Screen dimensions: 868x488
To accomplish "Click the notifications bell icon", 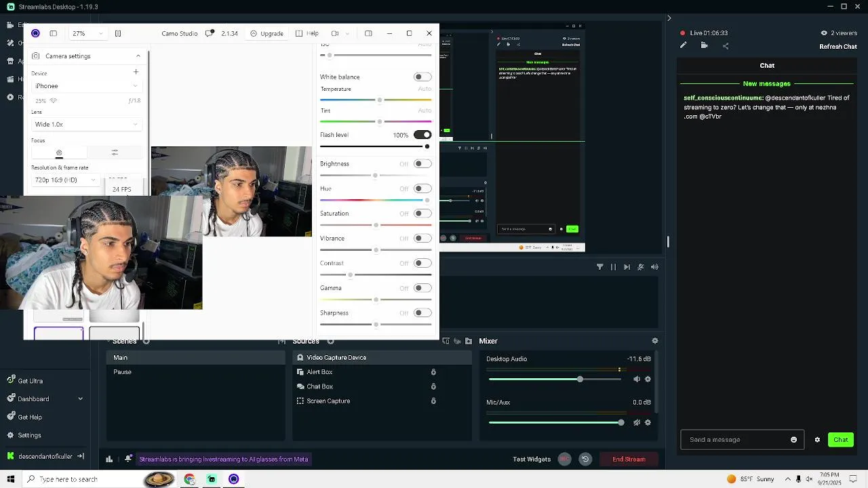I will click(x=128, y=460).
